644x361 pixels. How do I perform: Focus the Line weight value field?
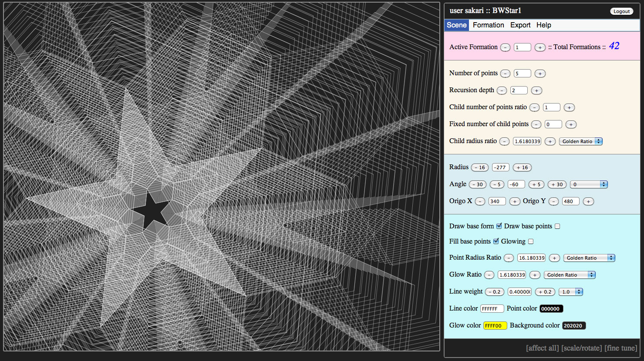click(519, 292)
